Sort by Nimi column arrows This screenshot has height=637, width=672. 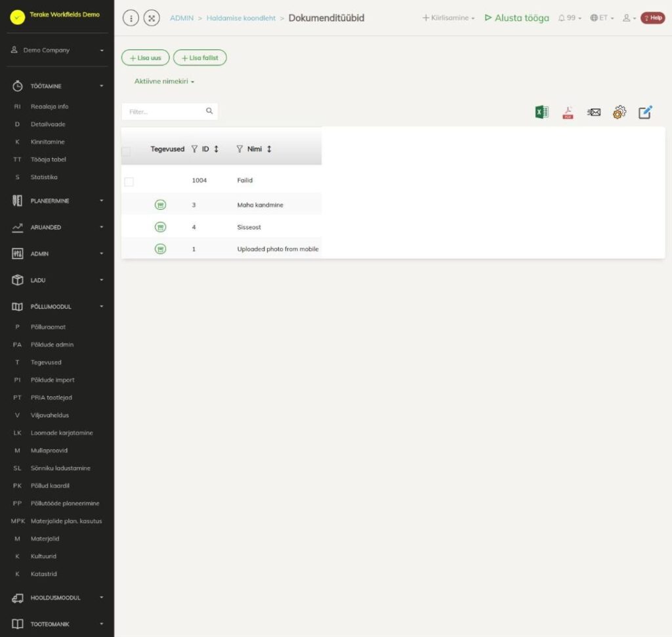tap(269, 149)
